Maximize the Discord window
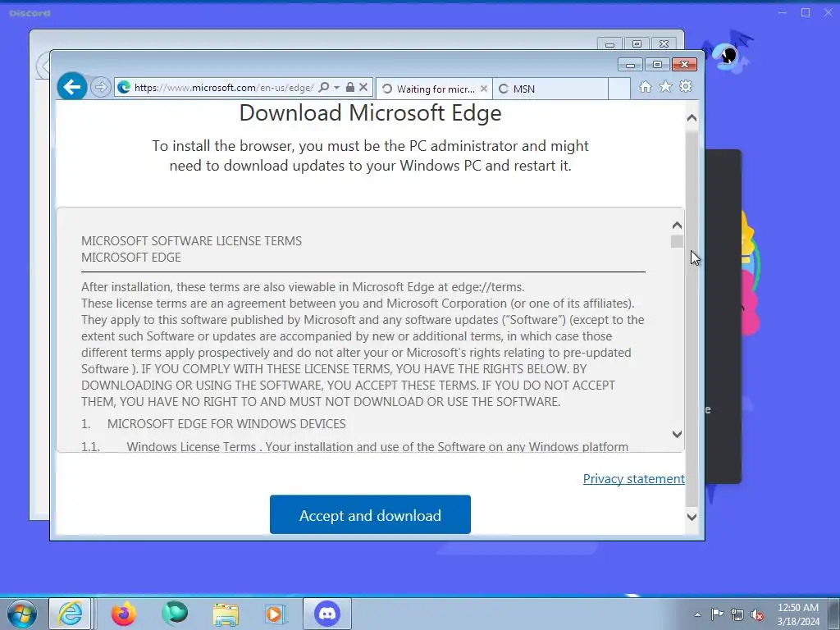 (x=806, y=13)
